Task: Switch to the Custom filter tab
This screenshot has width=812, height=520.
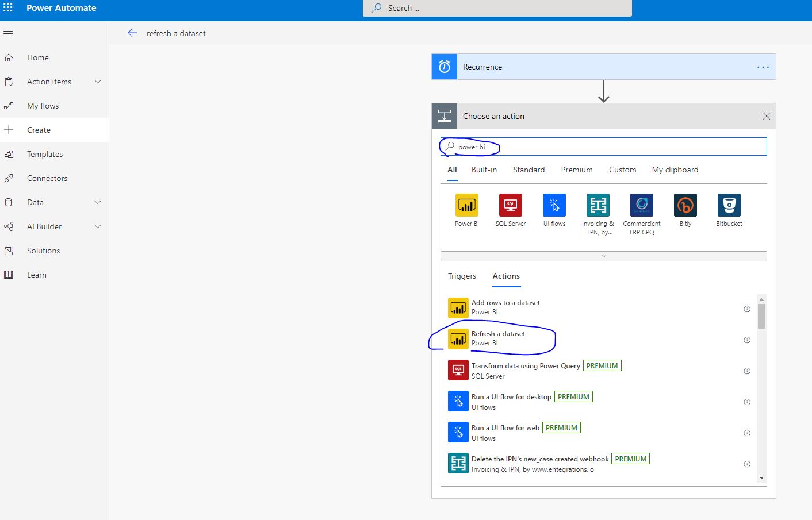Action: click(623, 170)
